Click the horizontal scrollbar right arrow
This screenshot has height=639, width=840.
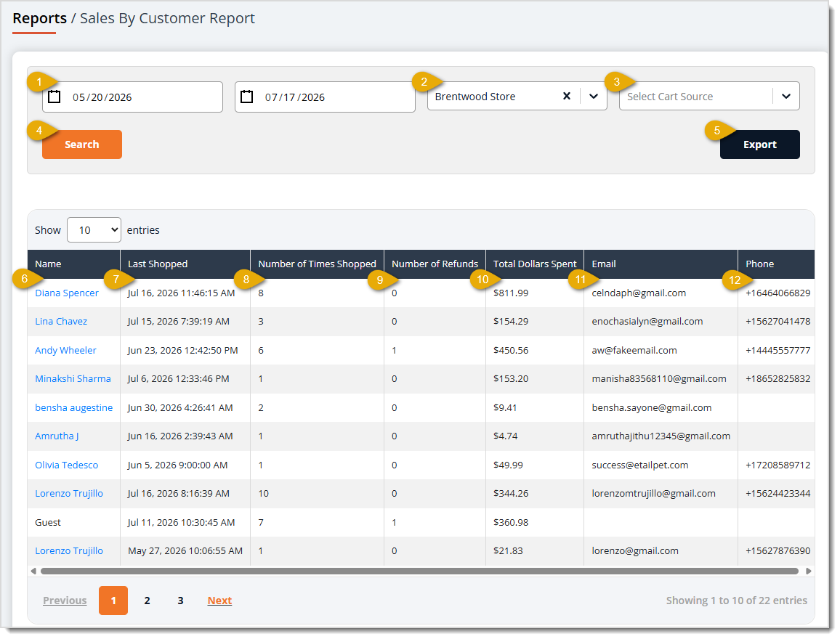tap(809, 571)
